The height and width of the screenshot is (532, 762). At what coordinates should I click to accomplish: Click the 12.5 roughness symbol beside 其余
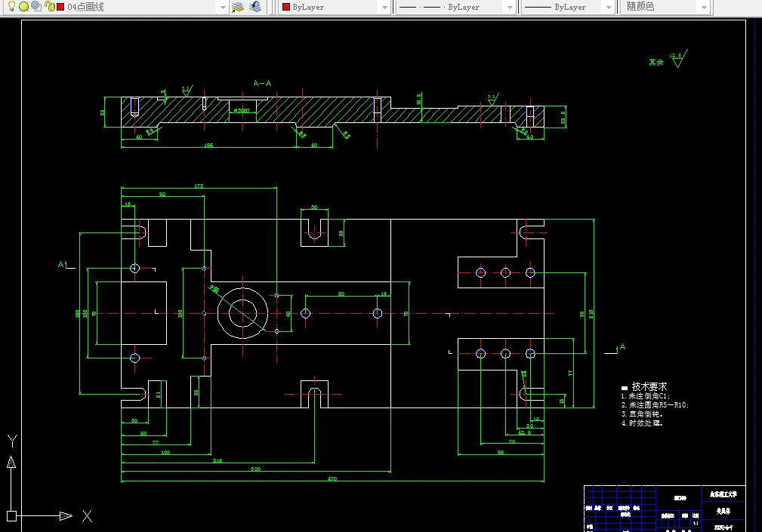(679, 58)
